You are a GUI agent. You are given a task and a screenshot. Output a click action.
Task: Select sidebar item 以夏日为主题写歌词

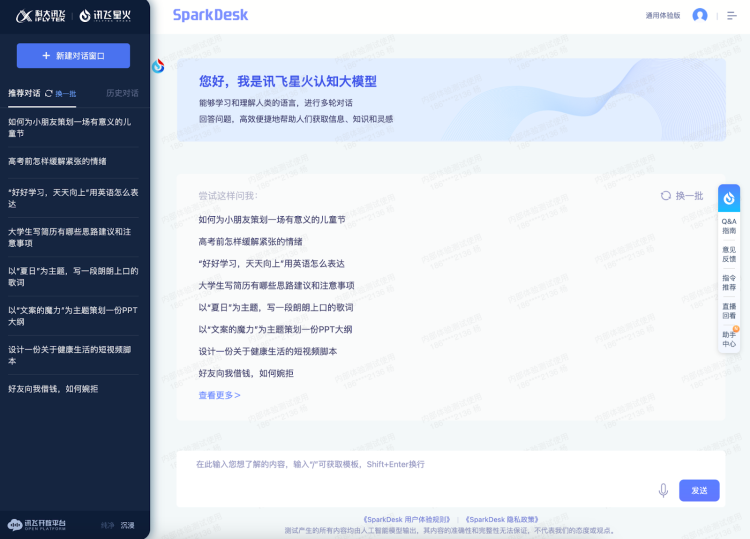point(73,276)
